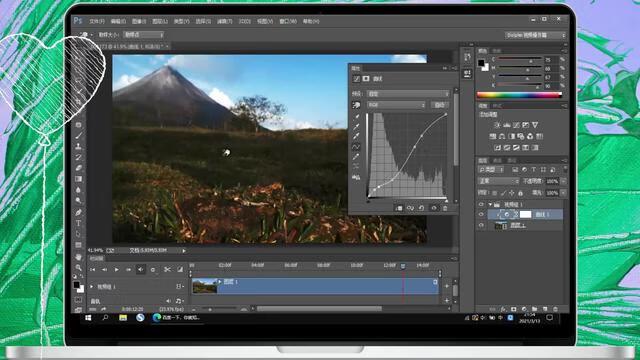Play the timeline video

[116, 269]
